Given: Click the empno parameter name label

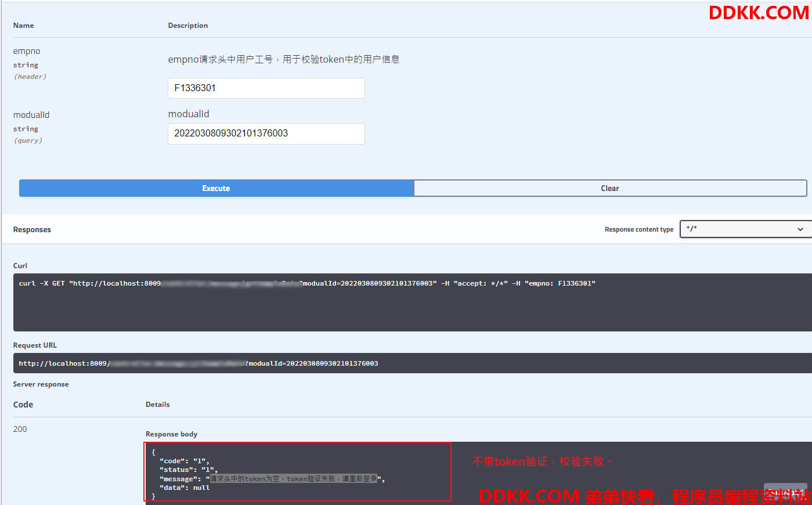Looking at the screenshot, I should [x=27, y=52].
